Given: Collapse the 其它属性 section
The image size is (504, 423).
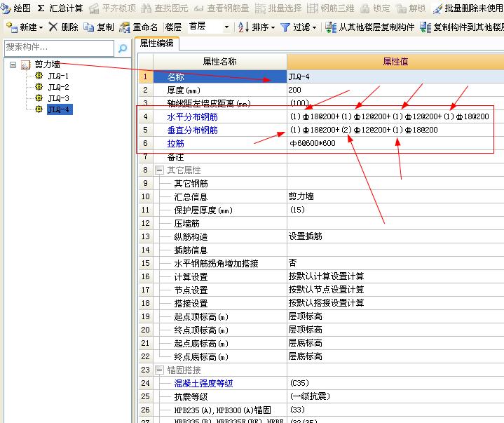Looking at the screenshot, I should click(159, 170).
